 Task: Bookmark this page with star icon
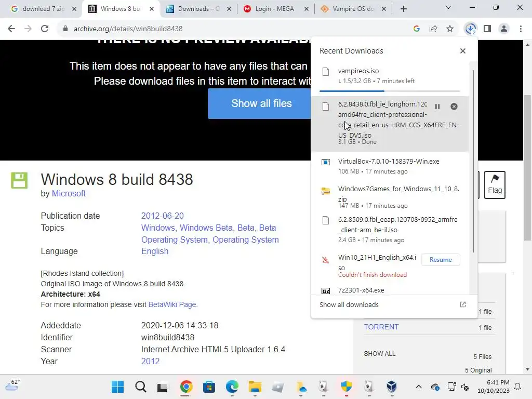point(450,29)
